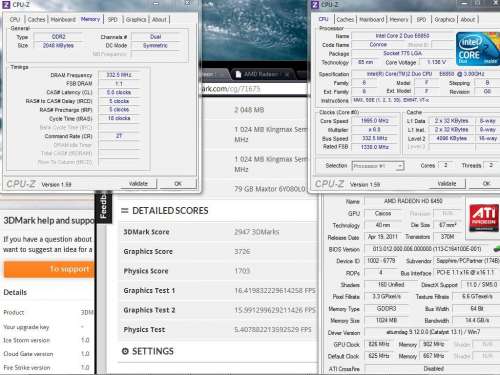
Task: Click the 79 GB Maxtor drive entry
Action: 269,189
